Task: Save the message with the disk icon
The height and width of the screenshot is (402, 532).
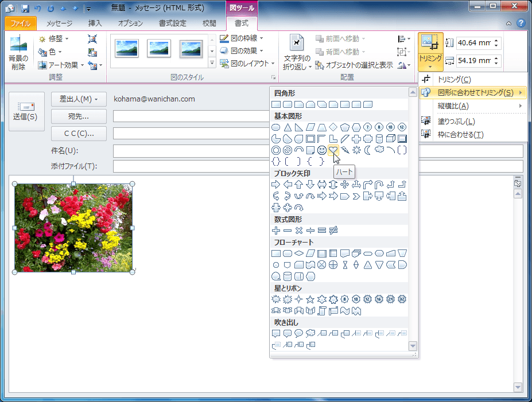Action: point(25,8)
